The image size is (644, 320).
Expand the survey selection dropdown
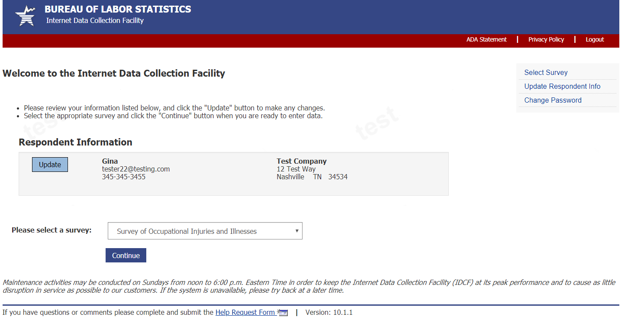click(205, 231)
